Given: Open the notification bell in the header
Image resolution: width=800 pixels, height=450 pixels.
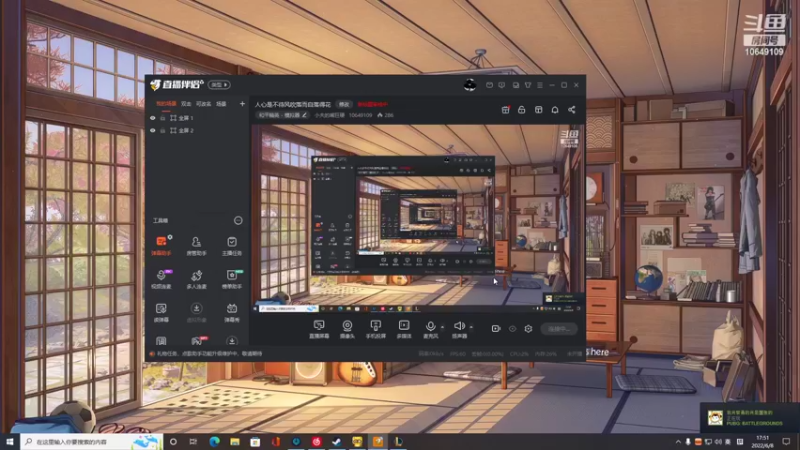Looking at the screenshot, I should tap(555, 110).
